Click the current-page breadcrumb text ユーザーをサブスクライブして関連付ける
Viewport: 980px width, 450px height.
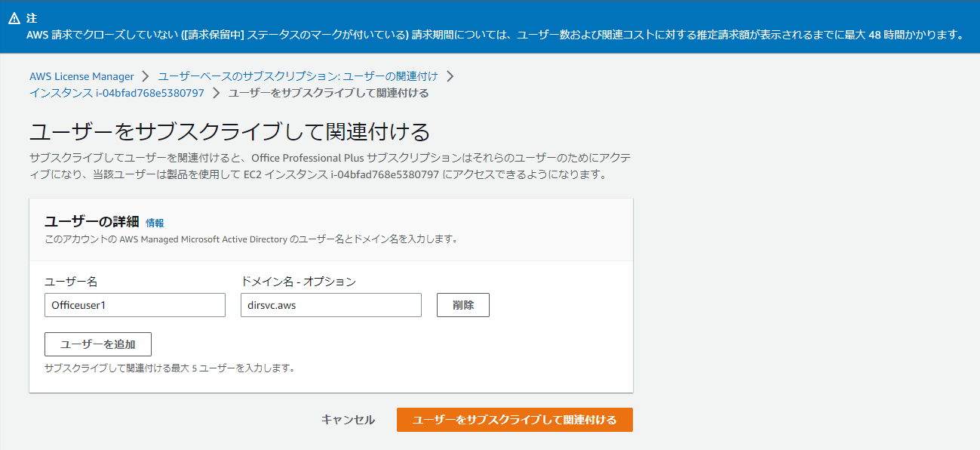point(328,93)
